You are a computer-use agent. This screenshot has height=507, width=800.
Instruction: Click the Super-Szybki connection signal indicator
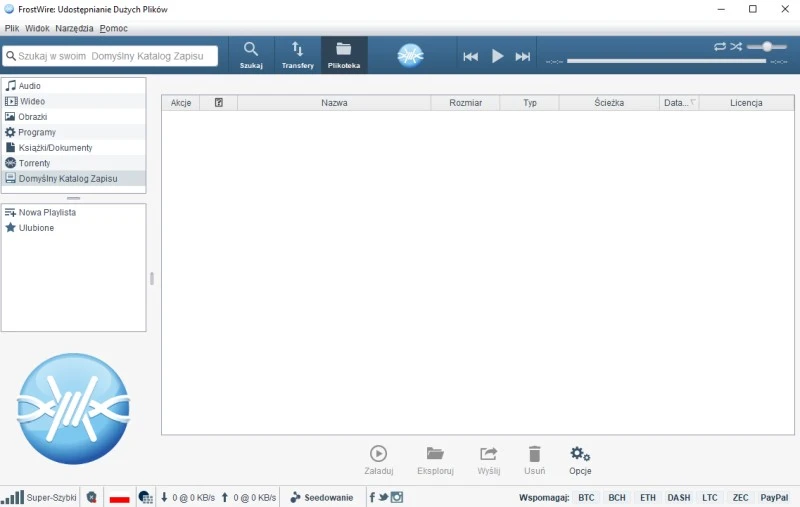(39, 497)
